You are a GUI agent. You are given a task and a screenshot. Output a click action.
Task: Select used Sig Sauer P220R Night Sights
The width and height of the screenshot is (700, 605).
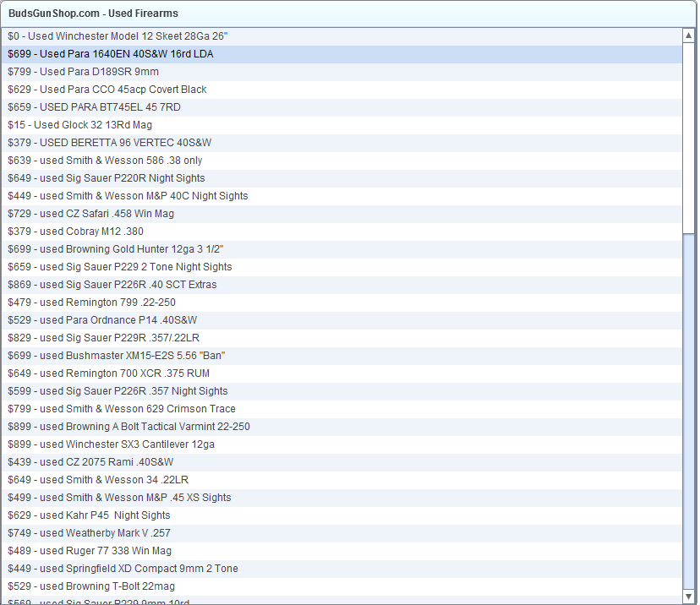point(342,178)
